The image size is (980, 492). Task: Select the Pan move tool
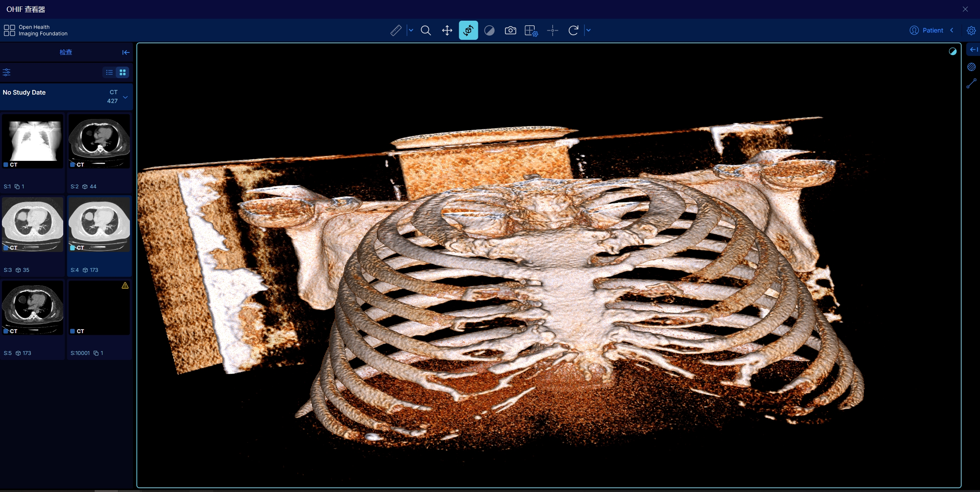click(x=447, y=30)
